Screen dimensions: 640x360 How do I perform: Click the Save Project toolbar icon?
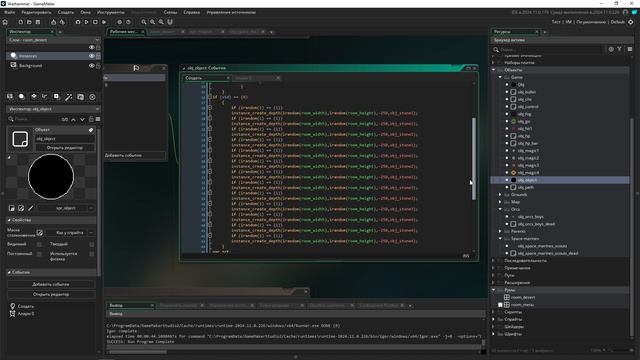click(38, 22)
